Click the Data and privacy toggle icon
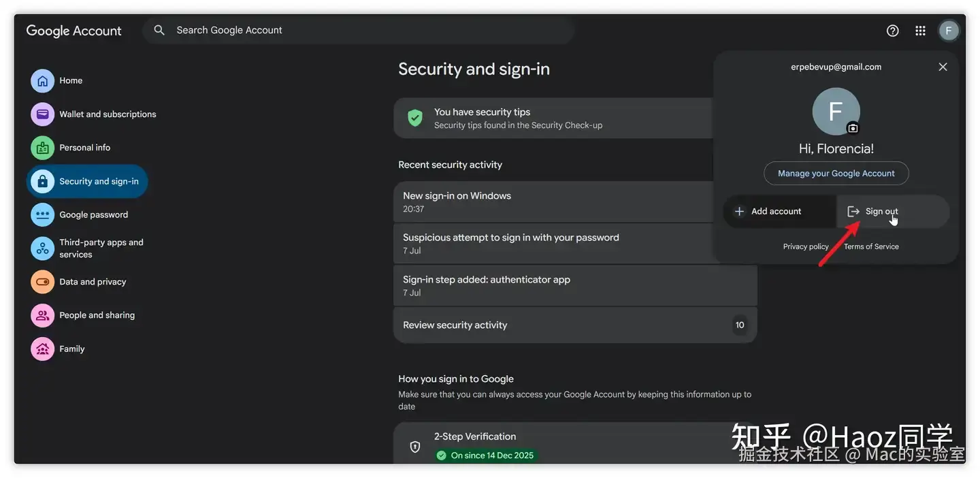Image resolution: width=980 pixels, height=478 pixels. pyautogui.click(x=42, y=282)
